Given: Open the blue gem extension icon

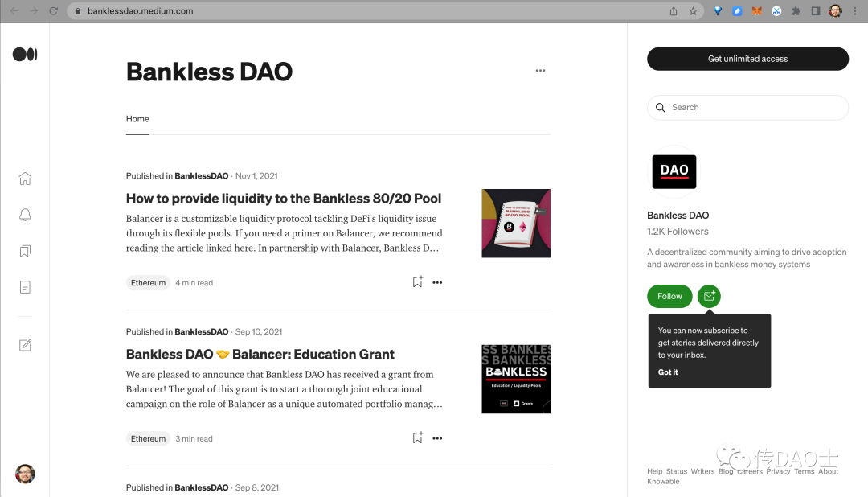Looking at the screenshot, I should (x=718, y=11).
